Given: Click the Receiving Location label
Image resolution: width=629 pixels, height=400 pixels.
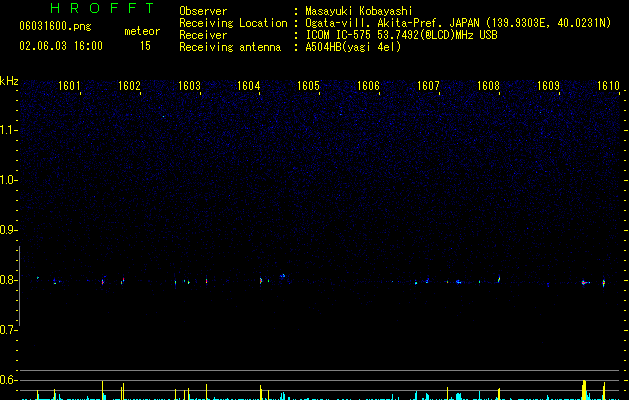Looking at the screenshot, I should (x=233, y=23).
